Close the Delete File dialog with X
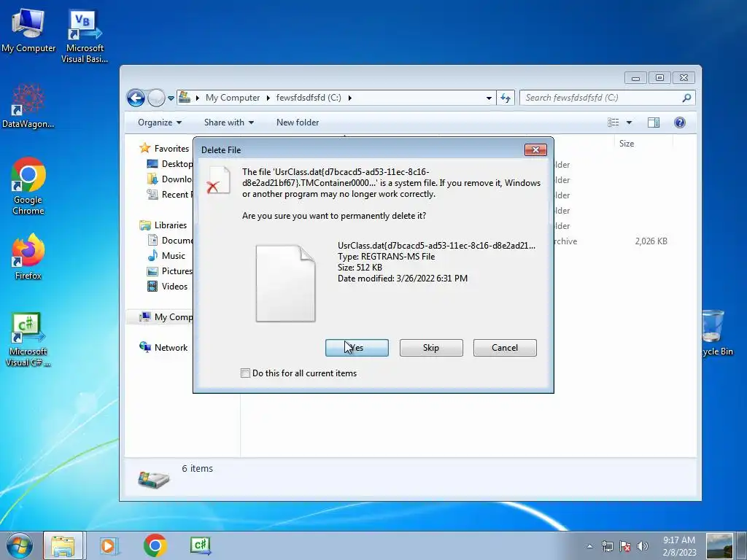Viewport: 747px width, 560px height. pyautogui.click(x=535, y=150)
